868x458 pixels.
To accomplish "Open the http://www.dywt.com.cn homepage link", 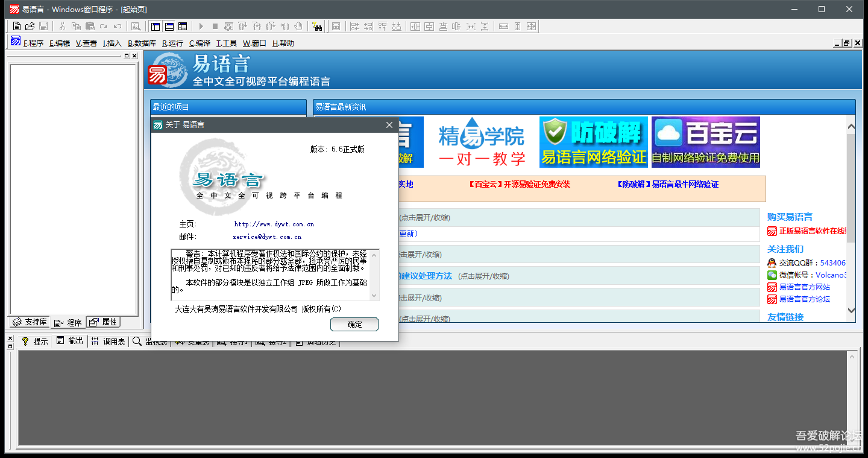I will pyautogui.click(x=274, y=224).
